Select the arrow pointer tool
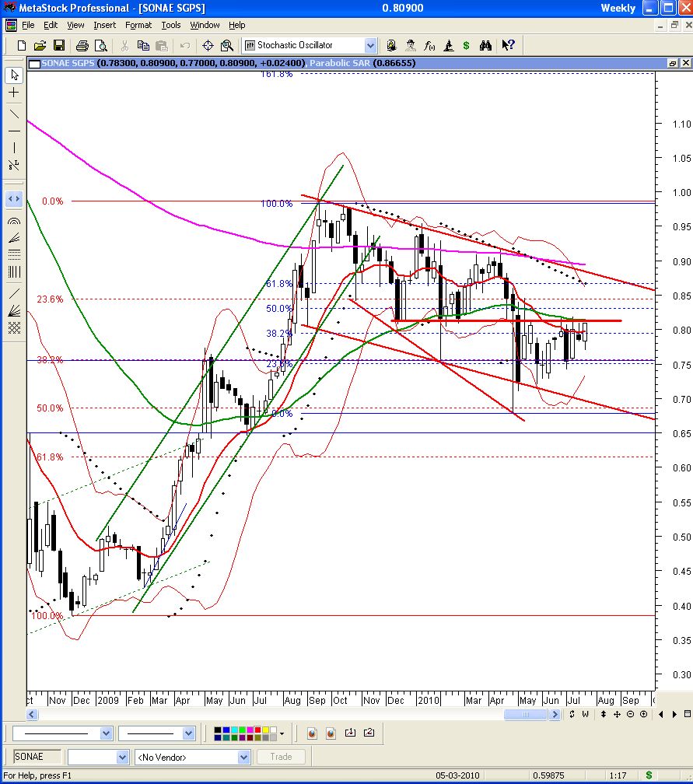Viewport: 693px width, 784px height. coord(14,75)
